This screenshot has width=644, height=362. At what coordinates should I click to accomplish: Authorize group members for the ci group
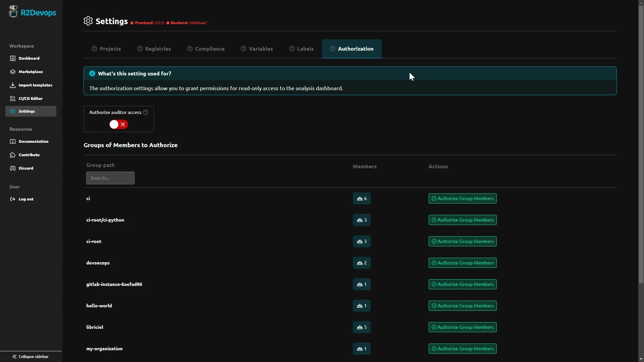[462, 198]
